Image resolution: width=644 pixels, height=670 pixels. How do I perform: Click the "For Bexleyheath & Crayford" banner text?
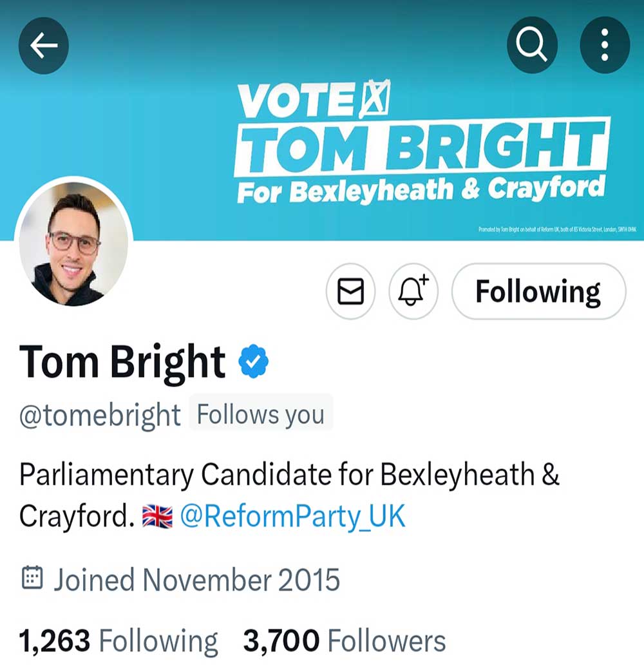(422, 190)
